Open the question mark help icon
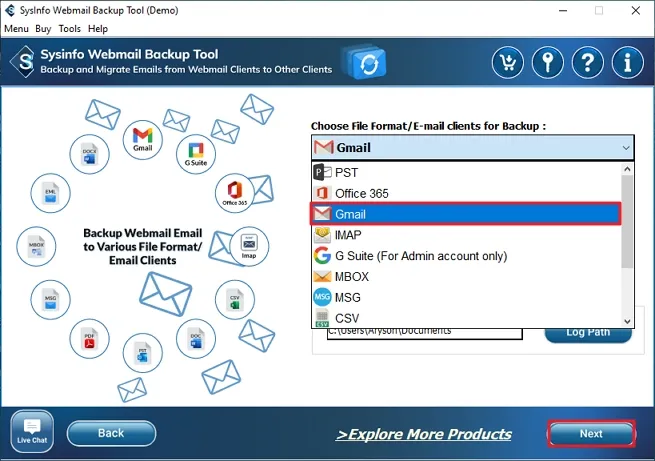Viewport: 655px width, 461px height. click(x=588, y=63)
